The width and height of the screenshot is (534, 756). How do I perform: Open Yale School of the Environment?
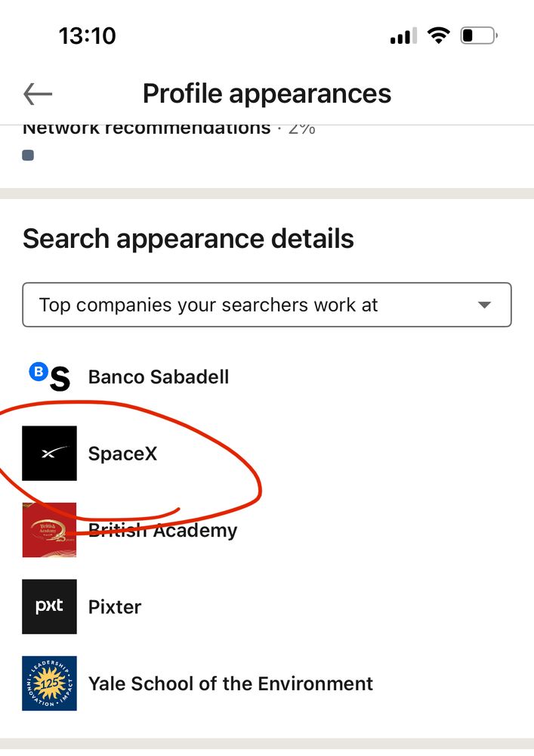tap(230, 683)
